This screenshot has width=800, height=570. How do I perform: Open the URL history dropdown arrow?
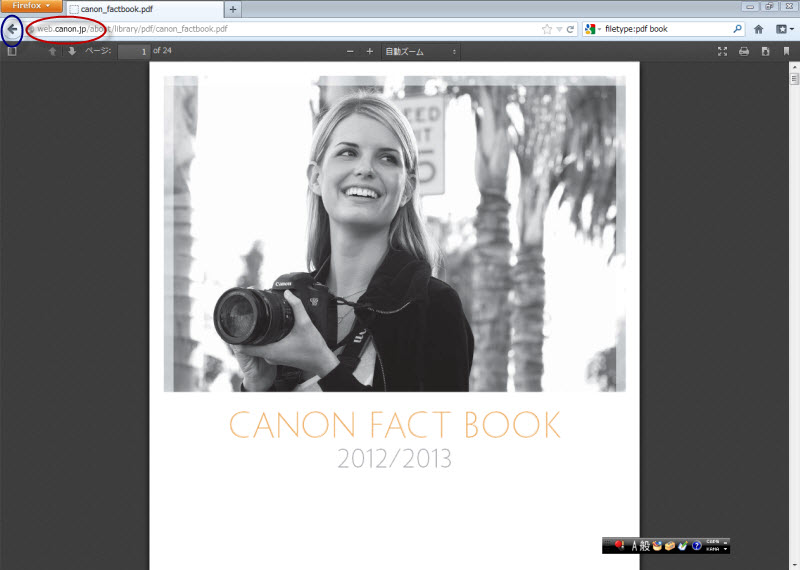click(559, 29)
